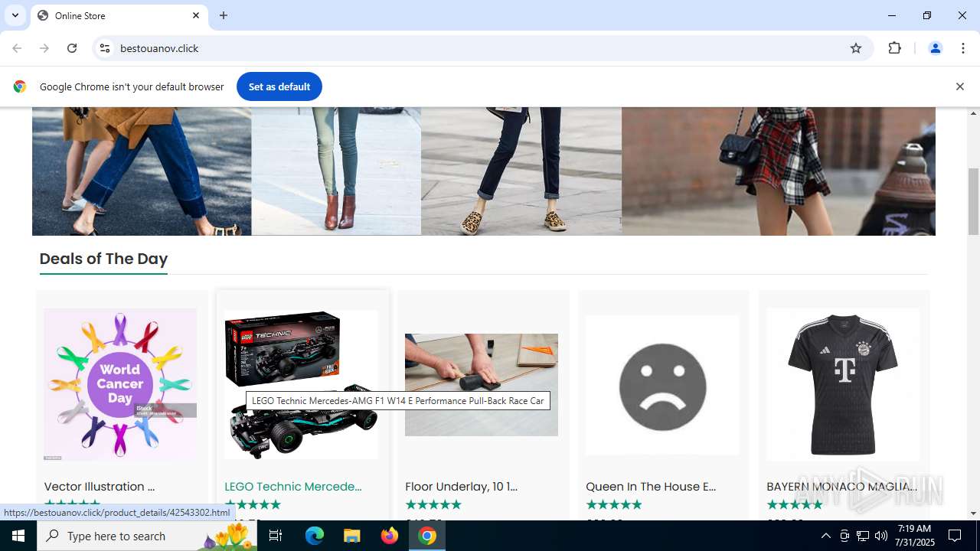Go forward to next page
This screenshot has height=551, width=980.
44,48
